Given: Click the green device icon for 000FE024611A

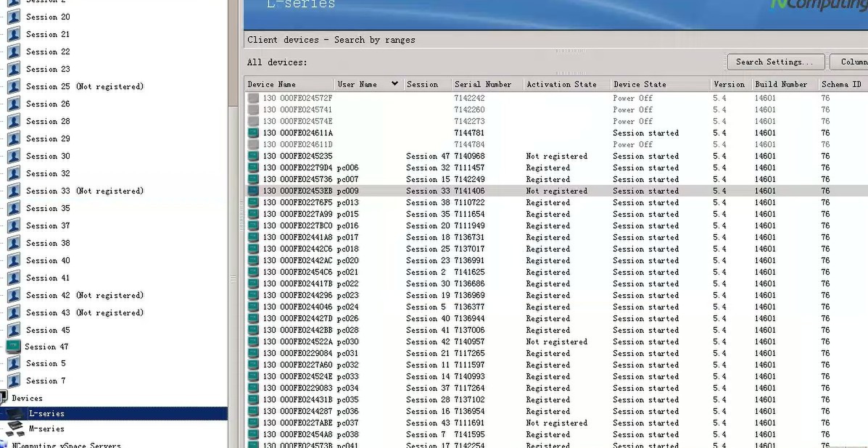Looking at the screenshot, I should tap(253, 133).
